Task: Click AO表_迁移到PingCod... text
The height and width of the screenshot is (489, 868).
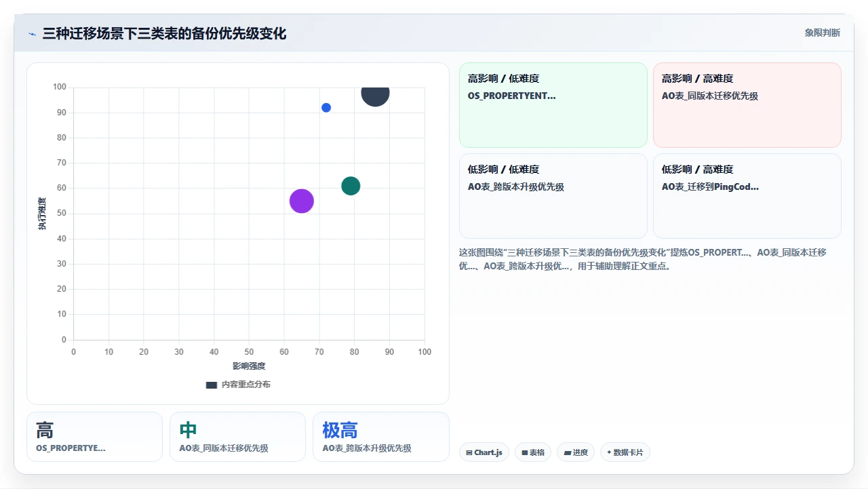Action: point(710,187)
